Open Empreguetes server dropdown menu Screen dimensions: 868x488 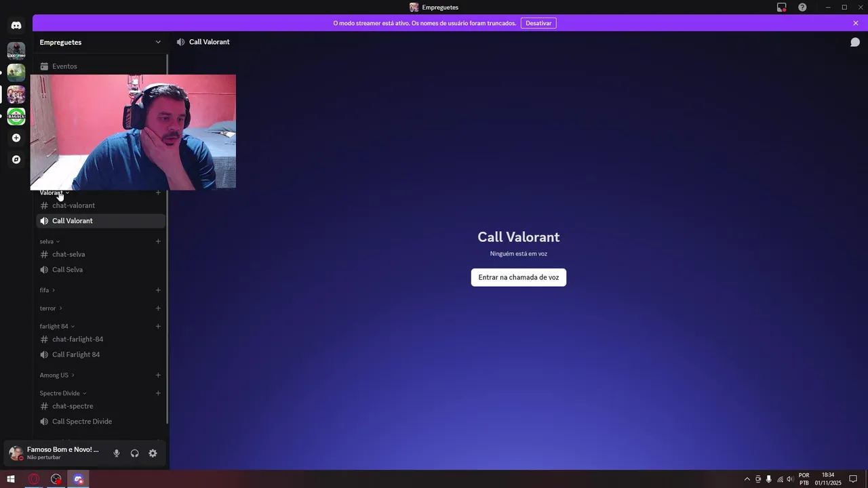pos(100,42)
